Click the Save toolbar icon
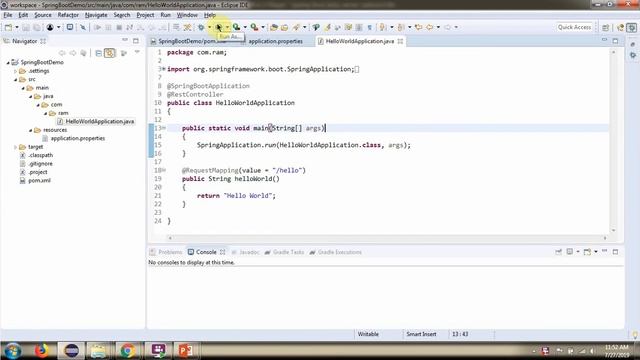 [26, 27]
